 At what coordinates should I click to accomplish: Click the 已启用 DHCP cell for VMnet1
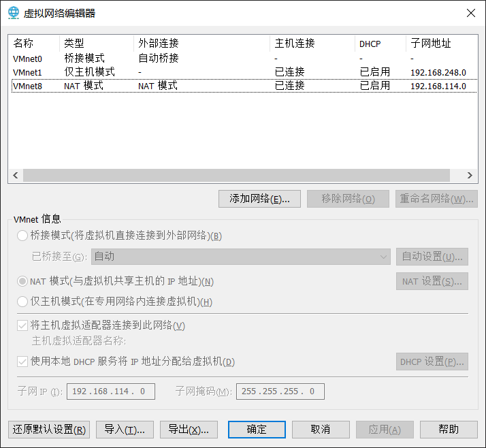[375, 72]
